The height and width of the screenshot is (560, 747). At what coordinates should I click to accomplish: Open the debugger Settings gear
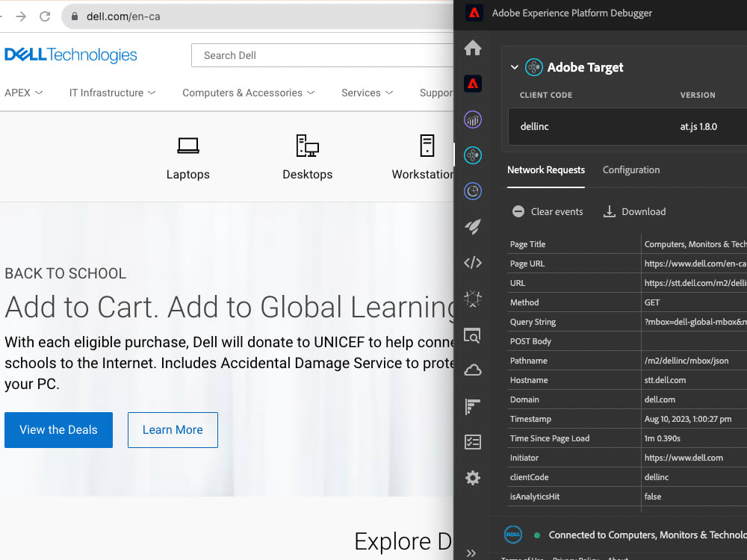click(x=472, y=477)
